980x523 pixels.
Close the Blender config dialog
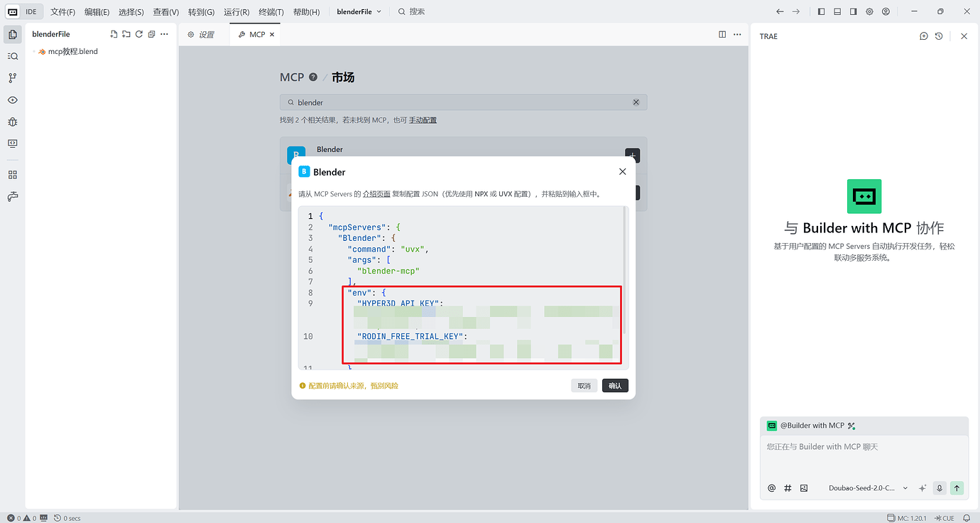[x=622, y=172]
